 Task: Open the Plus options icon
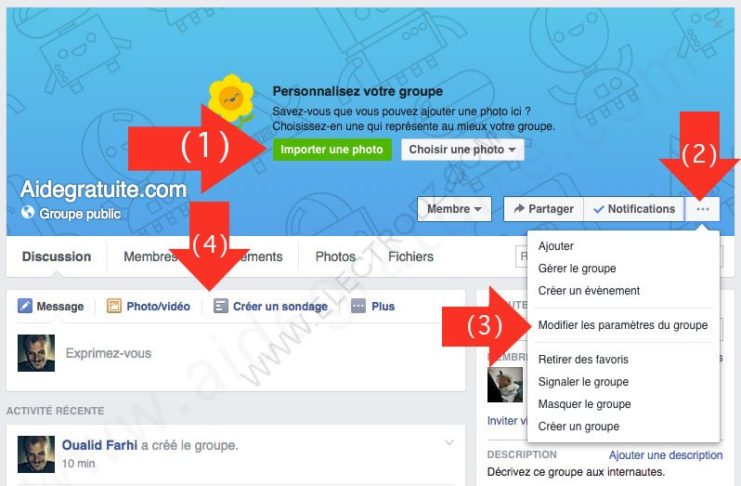click(x=358, y=306)
